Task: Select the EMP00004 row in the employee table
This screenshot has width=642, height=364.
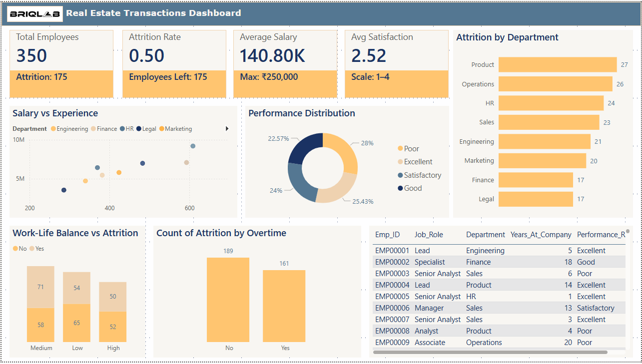Action: pyautogui.click(x=392, y=285)
